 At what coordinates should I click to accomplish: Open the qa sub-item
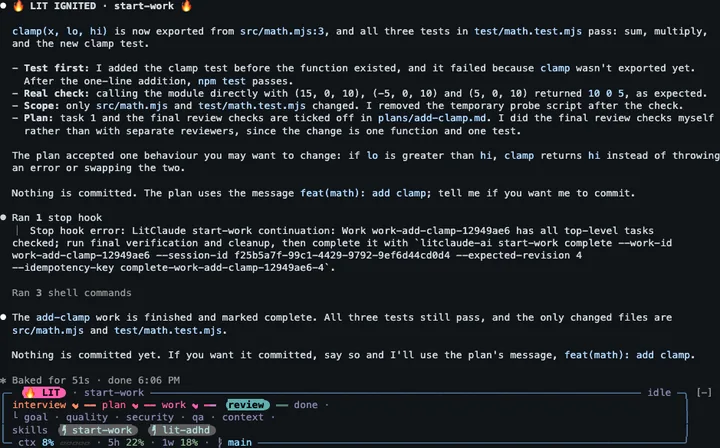pos(198,417)
